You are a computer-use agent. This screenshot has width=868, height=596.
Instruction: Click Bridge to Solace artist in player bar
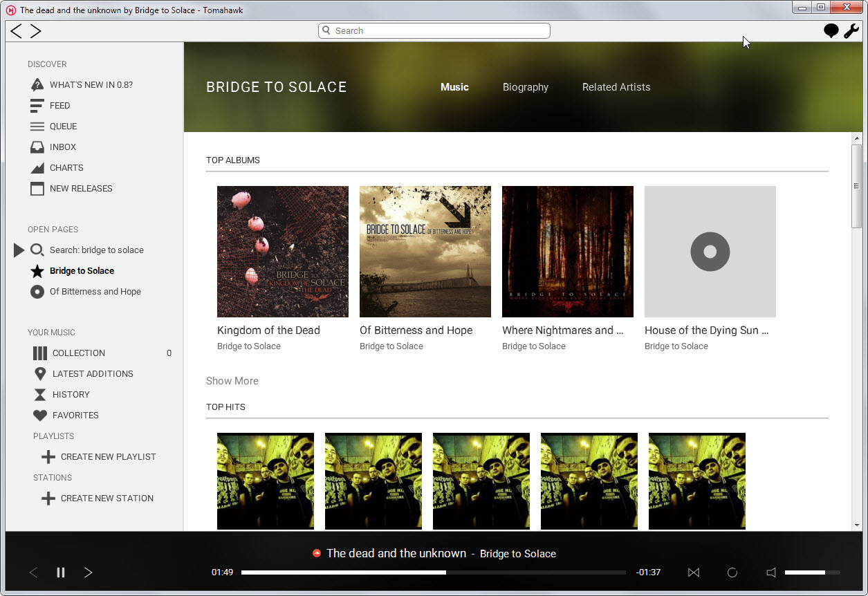point(518,554)
